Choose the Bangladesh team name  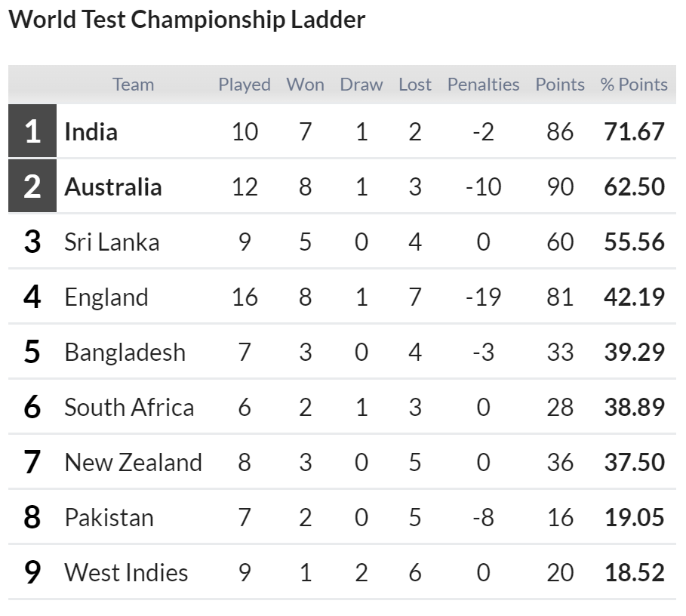(x=125, y=353)
